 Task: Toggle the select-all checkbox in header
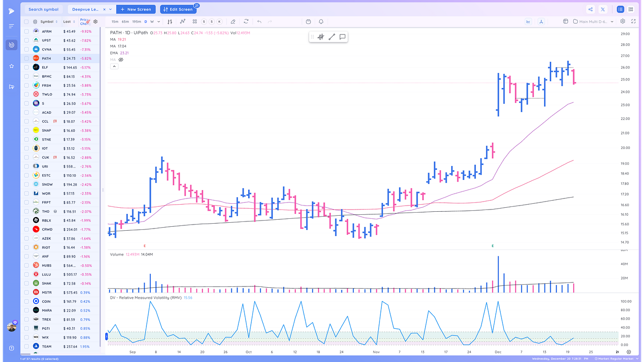(27, 22)
